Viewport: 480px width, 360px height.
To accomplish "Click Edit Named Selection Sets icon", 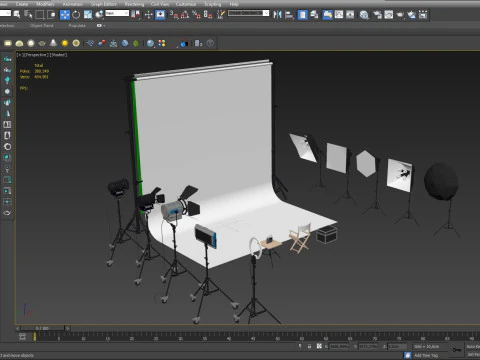I will 221,14.
